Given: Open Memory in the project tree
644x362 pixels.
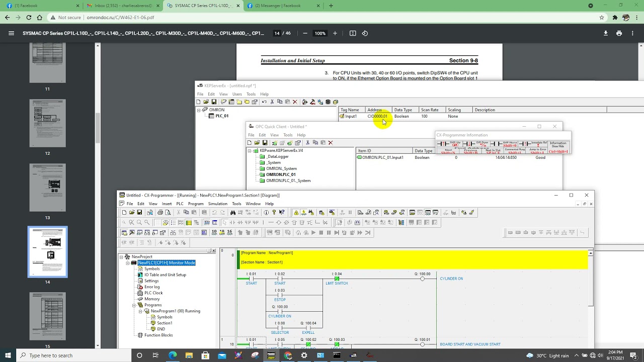Looking at the screenshot, I should (152, 299).
